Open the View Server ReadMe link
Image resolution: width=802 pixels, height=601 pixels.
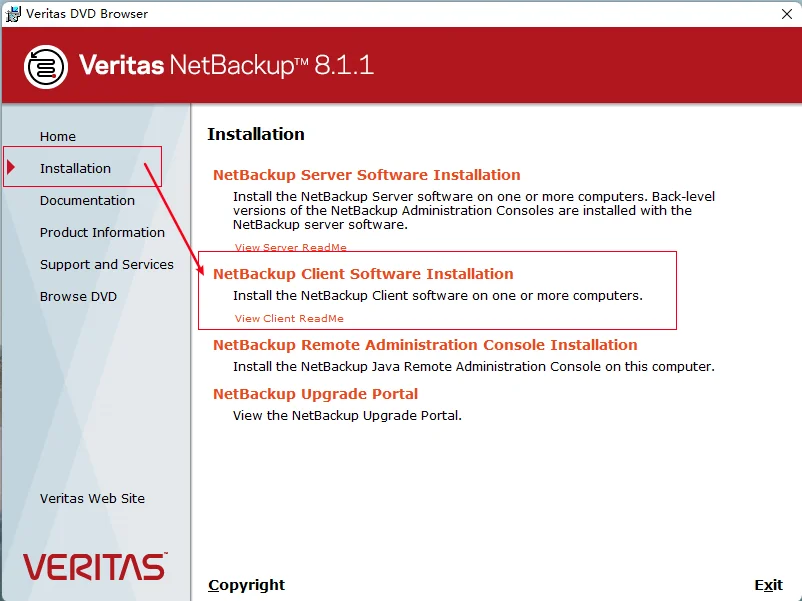click(291, 248)
